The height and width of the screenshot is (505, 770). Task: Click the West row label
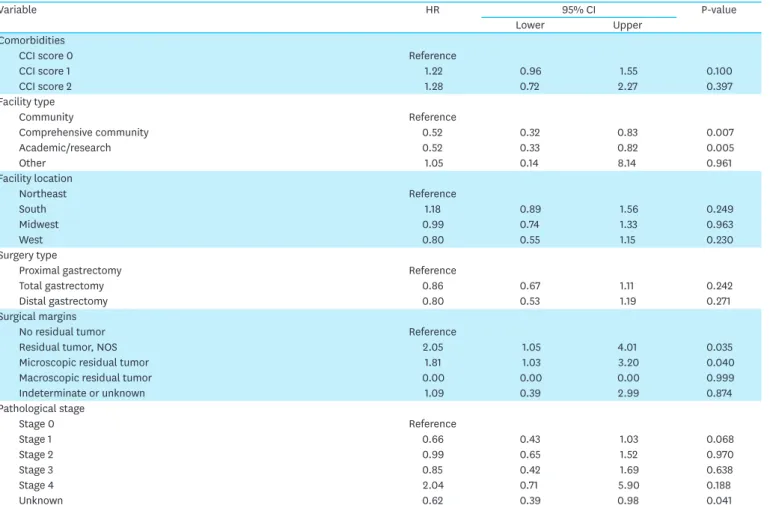tap(31, 240)
